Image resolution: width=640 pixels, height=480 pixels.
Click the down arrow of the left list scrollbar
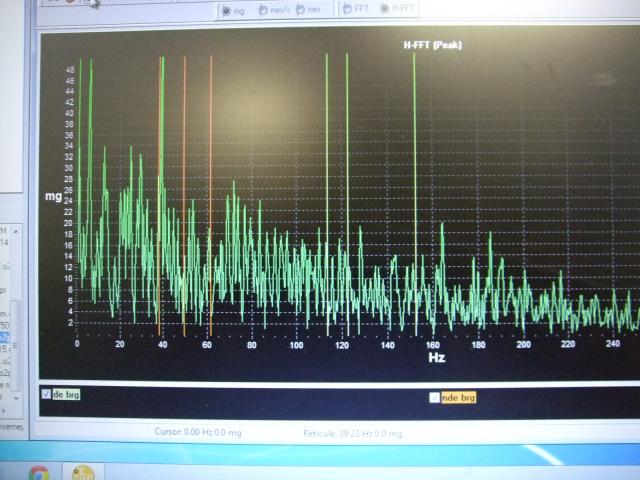(x=16, y=397)
